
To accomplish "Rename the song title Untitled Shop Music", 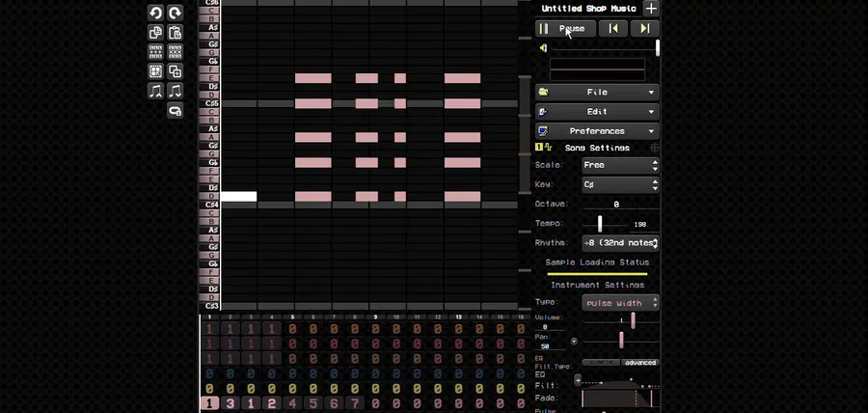I will [x=588, y=9].
